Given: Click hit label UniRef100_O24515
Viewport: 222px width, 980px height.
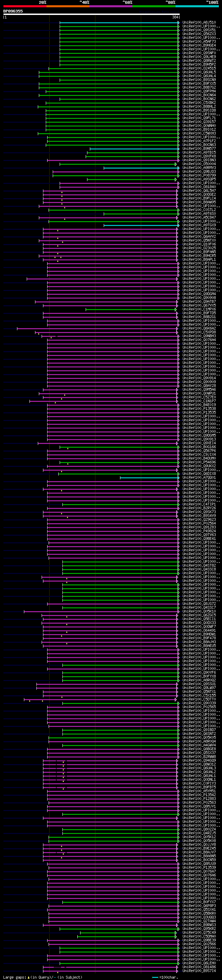Looking at the screenshot, I should tap(199, 68).
